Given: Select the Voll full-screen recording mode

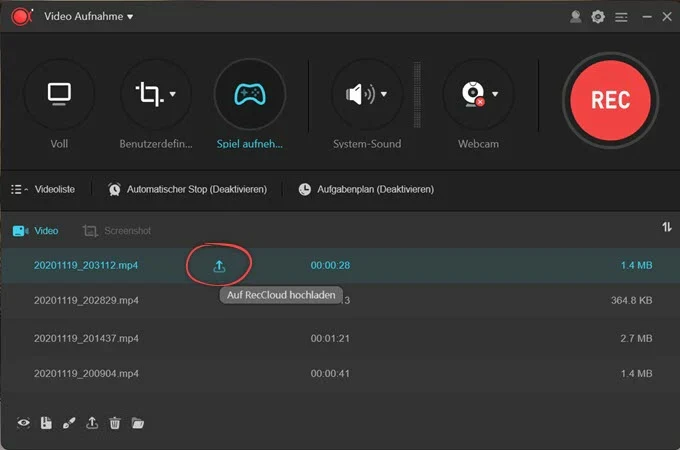Looking at the screenshot, I should tap(59, 94).
